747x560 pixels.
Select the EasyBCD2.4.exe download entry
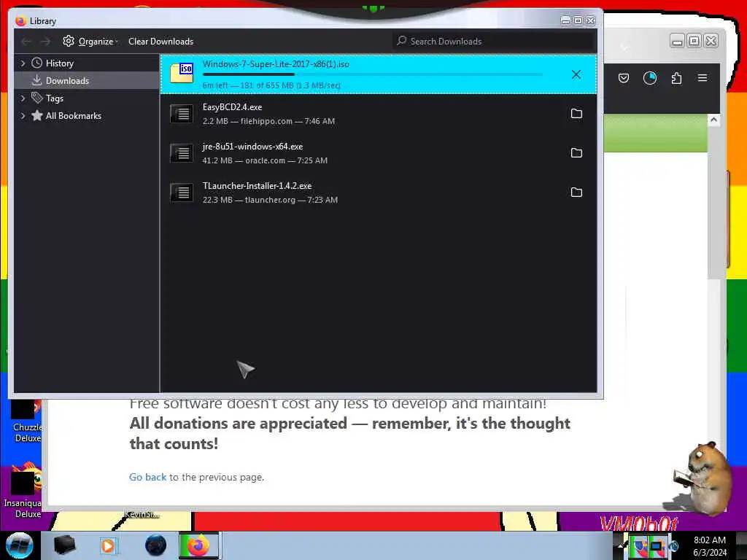(x=379, y=114)
